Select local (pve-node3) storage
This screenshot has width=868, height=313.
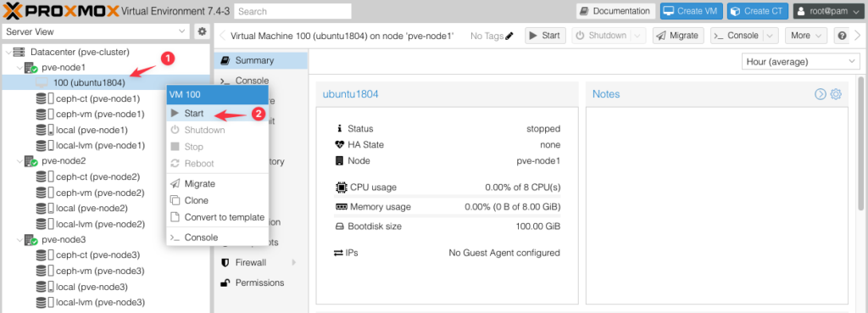click(x=92, y=287)
